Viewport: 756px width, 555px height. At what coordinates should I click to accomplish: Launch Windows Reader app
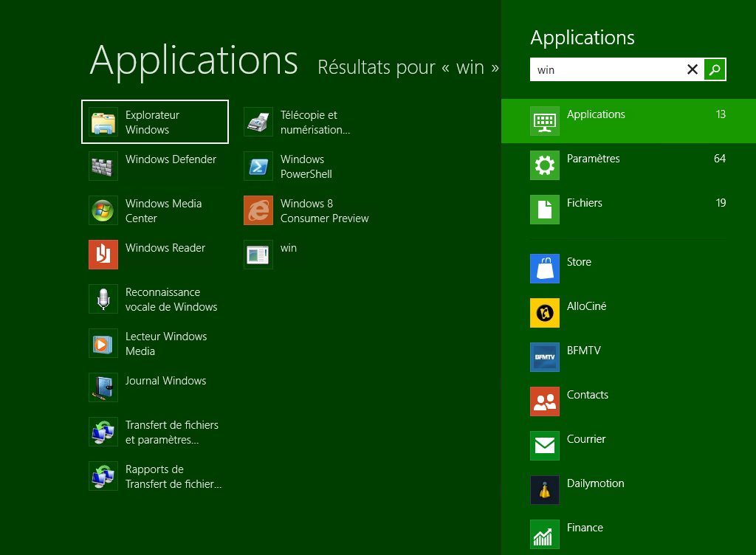155,255
